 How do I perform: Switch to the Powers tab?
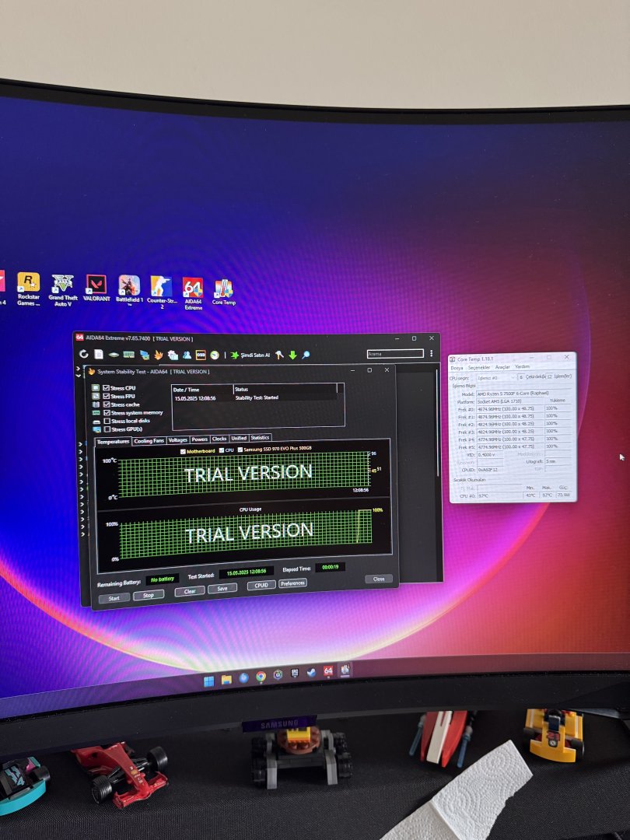coord(199,439)
